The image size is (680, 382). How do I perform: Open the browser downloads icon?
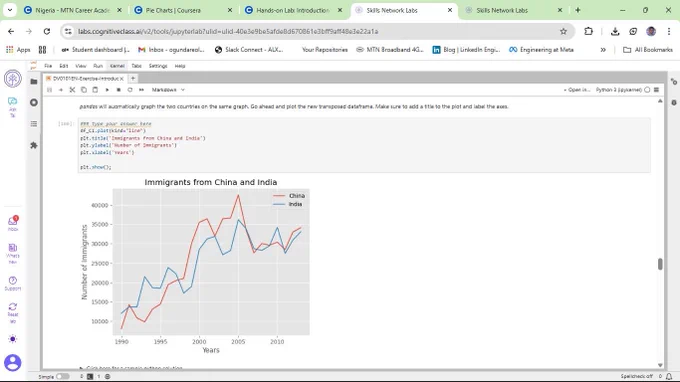(615, 31)
